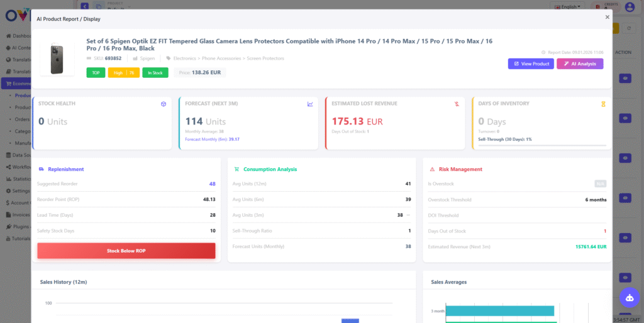The height and width of the screenshot is (323, 644).
Task: Click the View Product button
Action: [x=531, y=63]
